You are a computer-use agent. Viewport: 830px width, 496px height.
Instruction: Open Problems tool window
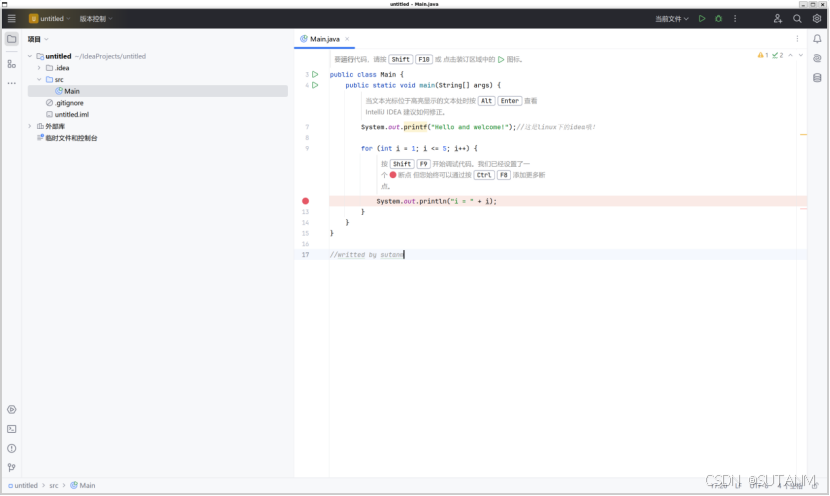tap(12, 448)
